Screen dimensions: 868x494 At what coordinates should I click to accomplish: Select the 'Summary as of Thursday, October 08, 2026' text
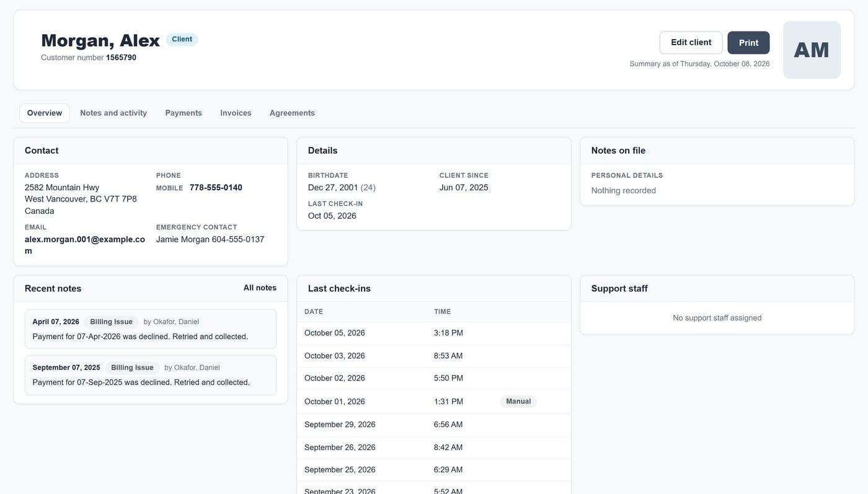point(699,64)
